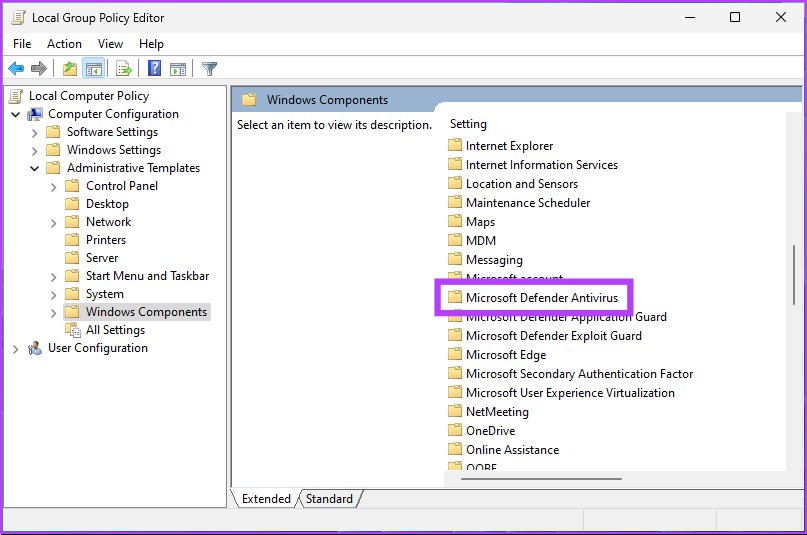Open the Action menu
This screenshot has width=807, height=535.
(64, 44)
